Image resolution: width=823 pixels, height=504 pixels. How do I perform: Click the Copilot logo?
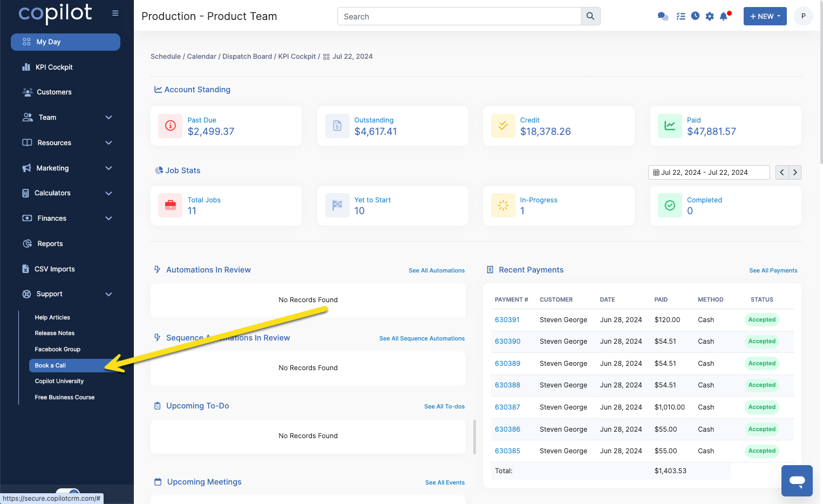pos(56,13)
